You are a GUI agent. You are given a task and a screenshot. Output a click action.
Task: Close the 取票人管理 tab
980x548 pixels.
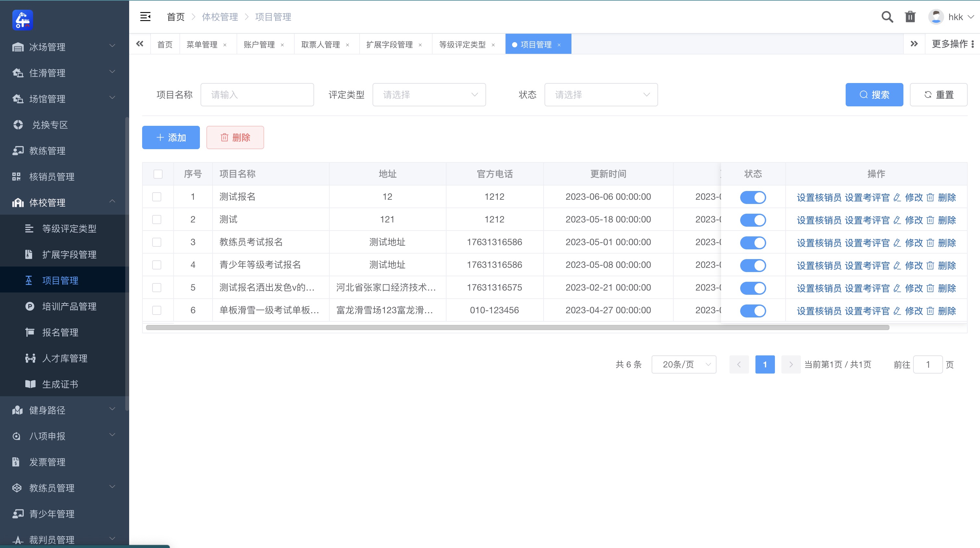click(347, 45)
